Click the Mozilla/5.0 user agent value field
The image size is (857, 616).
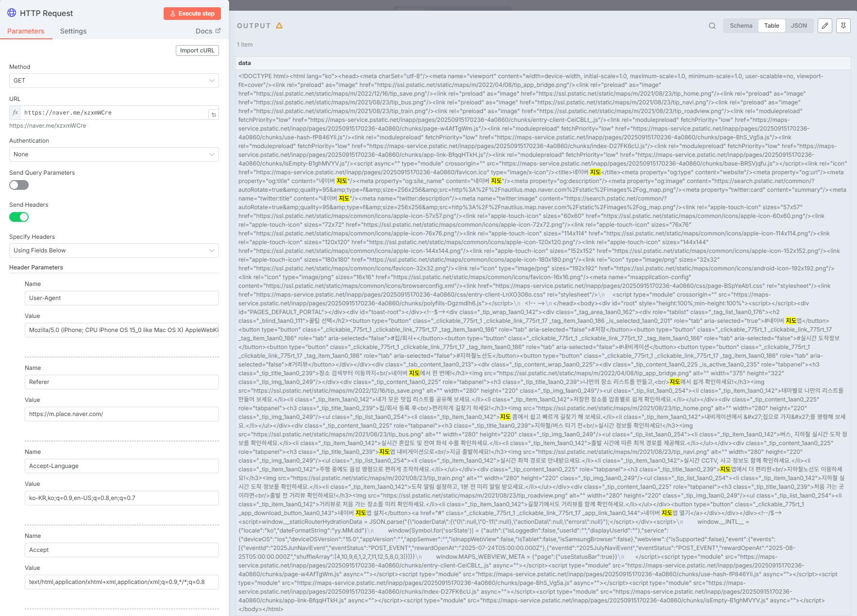pos(122,330)
